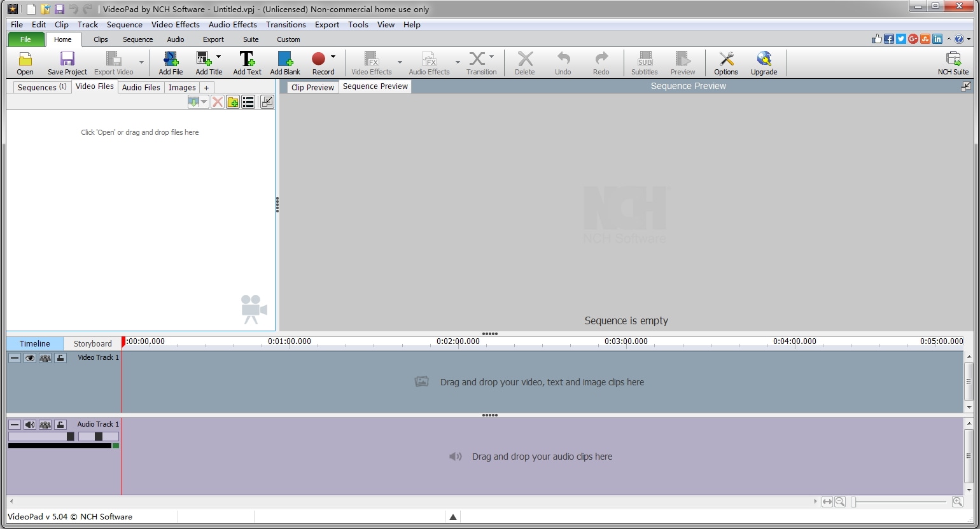The image size is (980, 529).
Task: Open Options with the wrench icon
Action: click(x=726, y=59)
